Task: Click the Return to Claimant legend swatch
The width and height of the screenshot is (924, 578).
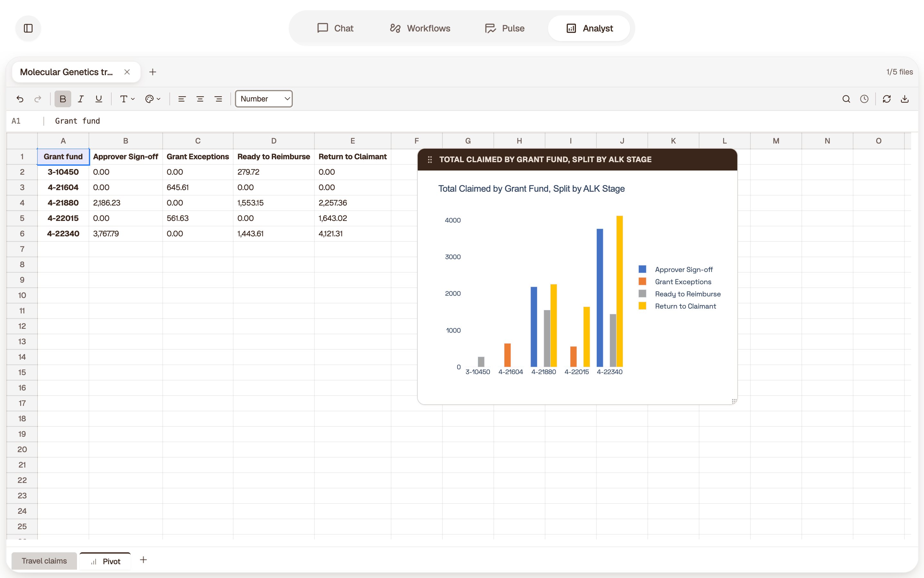Action: [x=643, y=306]
